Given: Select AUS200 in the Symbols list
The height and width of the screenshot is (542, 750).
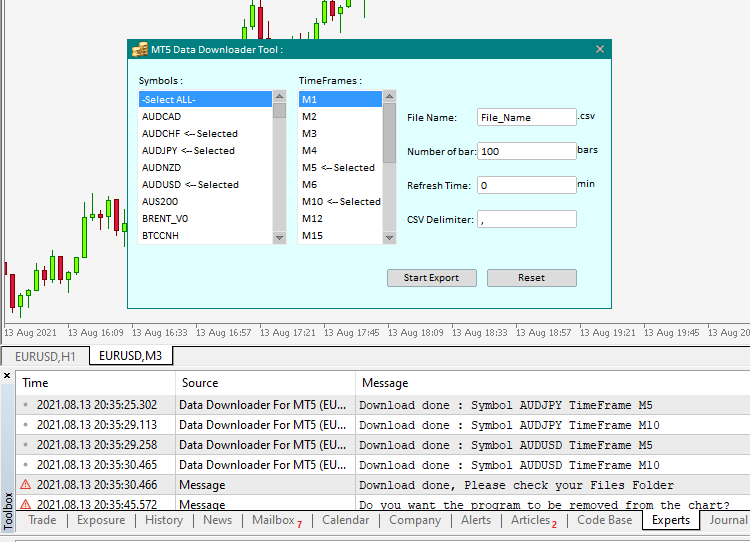Looking at the screenshot, I should pyautogui.click(x=205, y=201).
